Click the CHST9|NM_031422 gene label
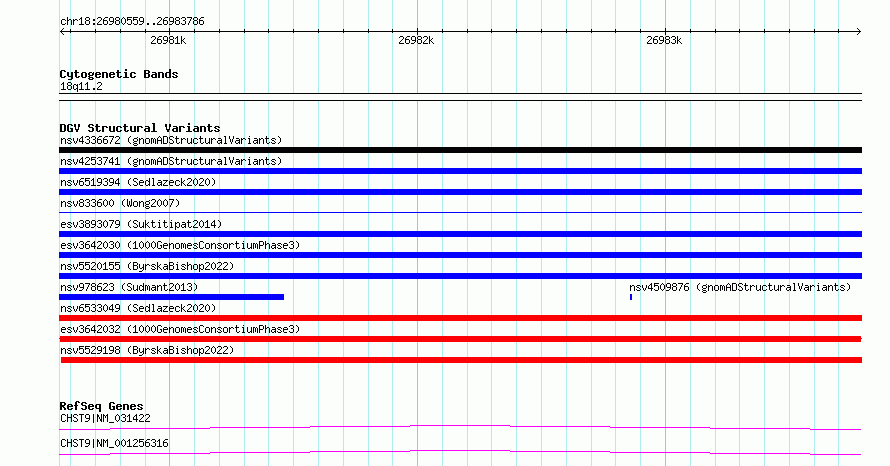 point(105,418)
